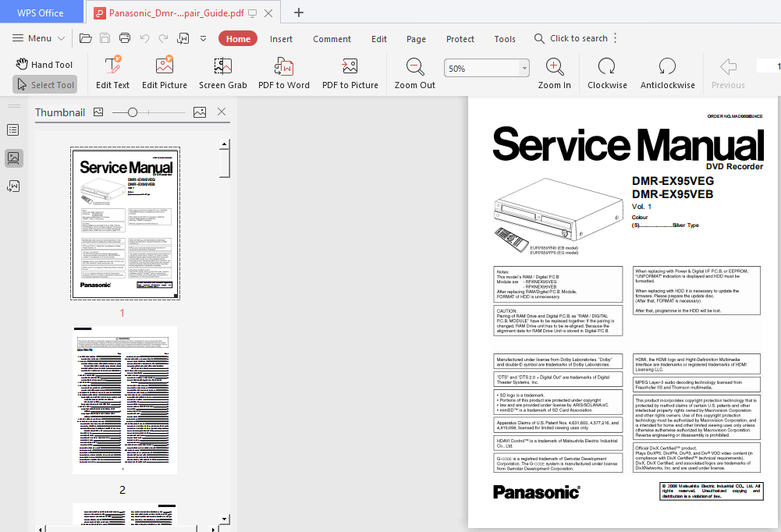Open the Protect ribbon tab
The width and height of the screenshot is (781, 532).
click(x=460, y=39)
